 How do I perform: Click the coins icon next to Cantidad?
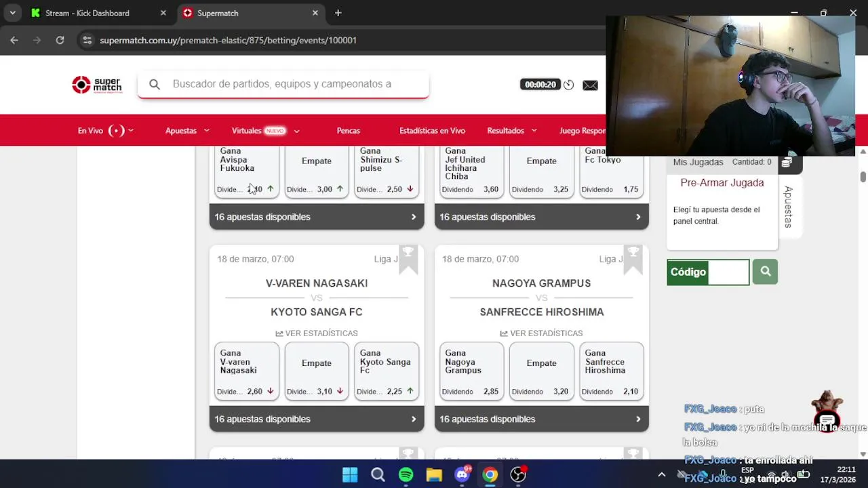(x=787, y=162)
